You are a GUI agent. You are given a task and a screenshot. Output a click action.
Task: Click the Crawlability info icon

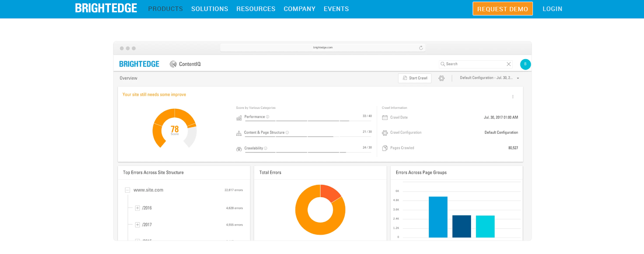pyautogui.click(x=266, y=148)
